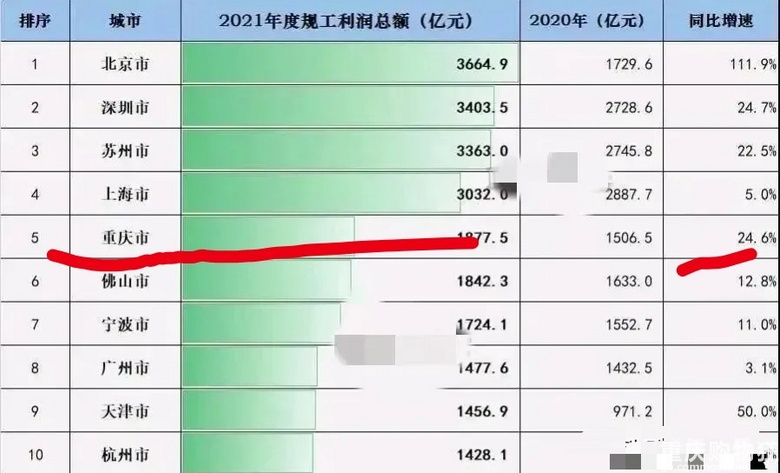Click the 1724.1 profit value
This screenshot has height=473, width=780.
pos(482,324)
